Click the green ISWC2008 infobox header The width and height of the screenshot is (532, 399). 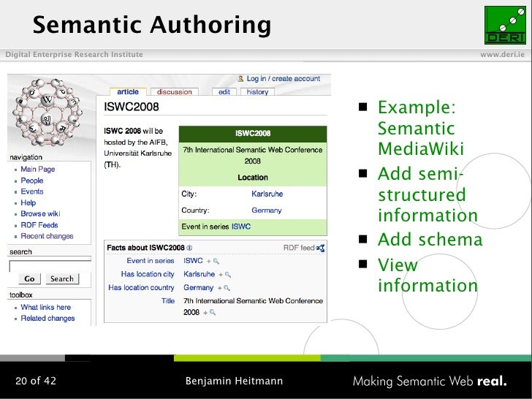(x=253, y=134)
